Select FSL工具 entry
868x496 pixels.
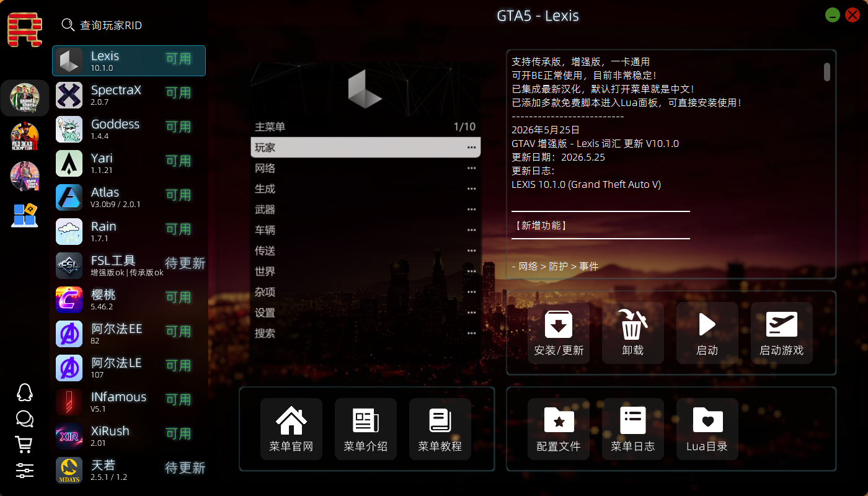tap(129, 265)
